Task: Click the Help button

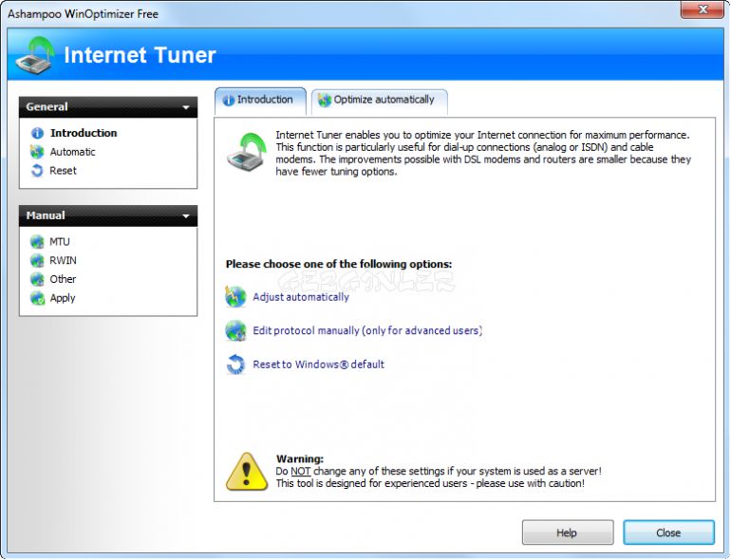Action: coord(568,532)
